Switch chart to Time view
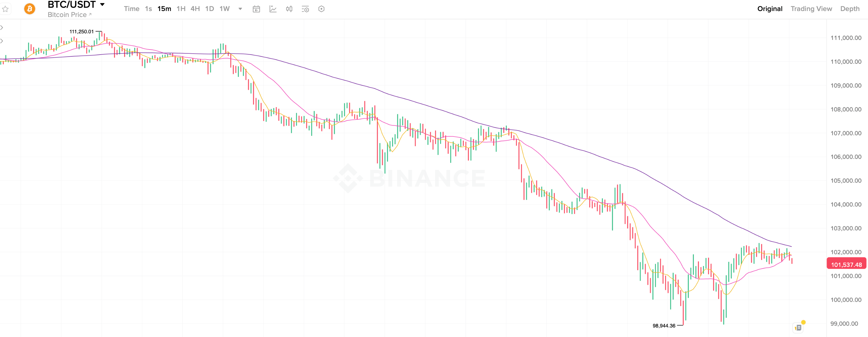The width and height of the screenshot is (868, 337). point(132,9)
